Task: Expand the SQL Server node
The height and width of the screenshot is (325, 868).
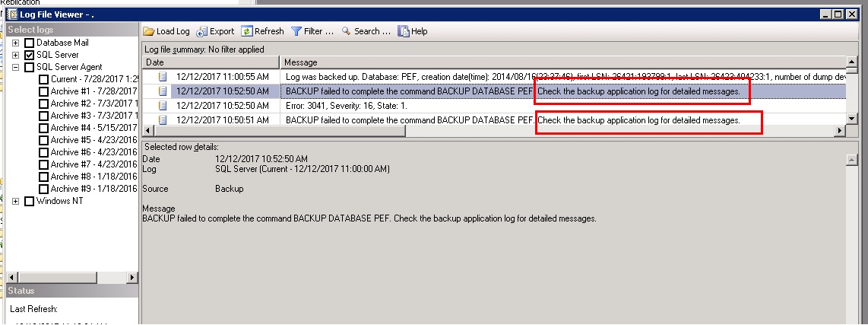Action: coord(15,55)
